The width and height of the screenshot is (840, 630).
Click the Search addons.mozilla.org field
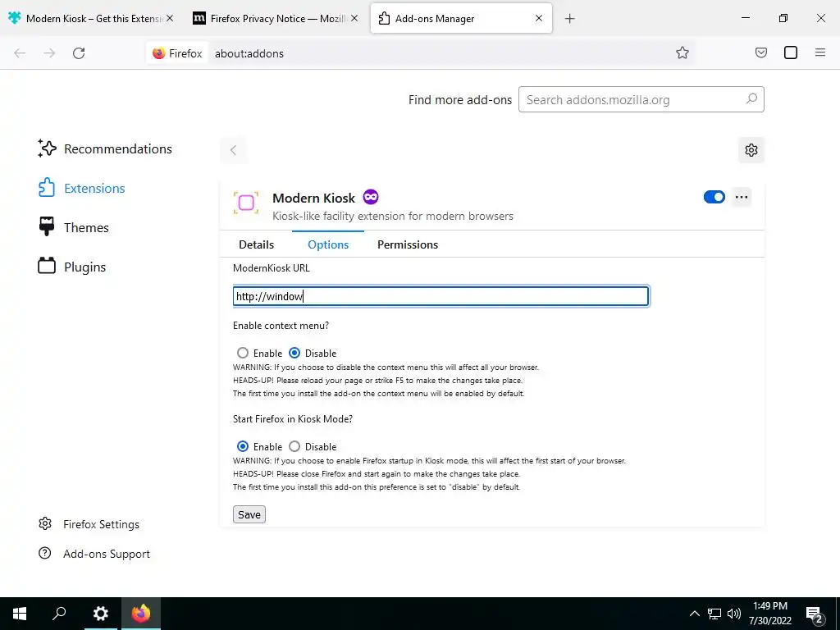pyautogui.click(x=641, y=99)
